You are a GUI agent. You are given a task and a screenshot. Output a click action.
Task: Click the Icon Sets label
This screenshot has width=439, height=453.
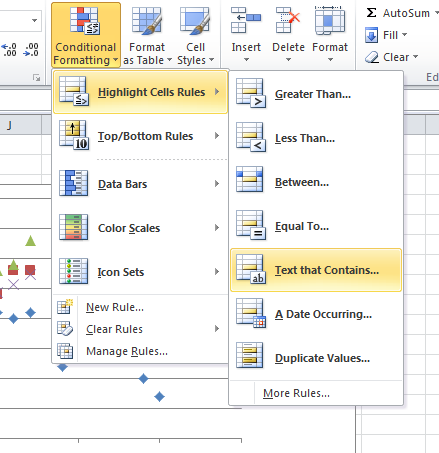click(121, 272)
